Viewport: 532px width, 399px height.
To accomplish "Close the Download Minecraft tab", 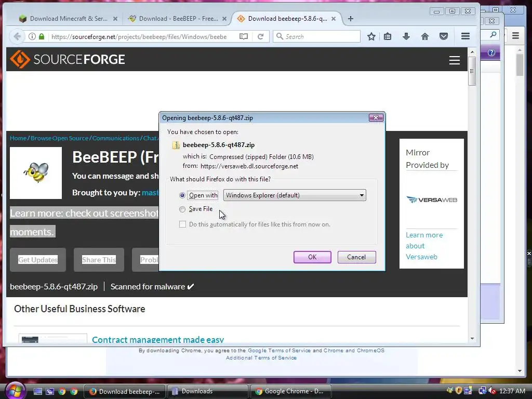I will coord(115,19).
